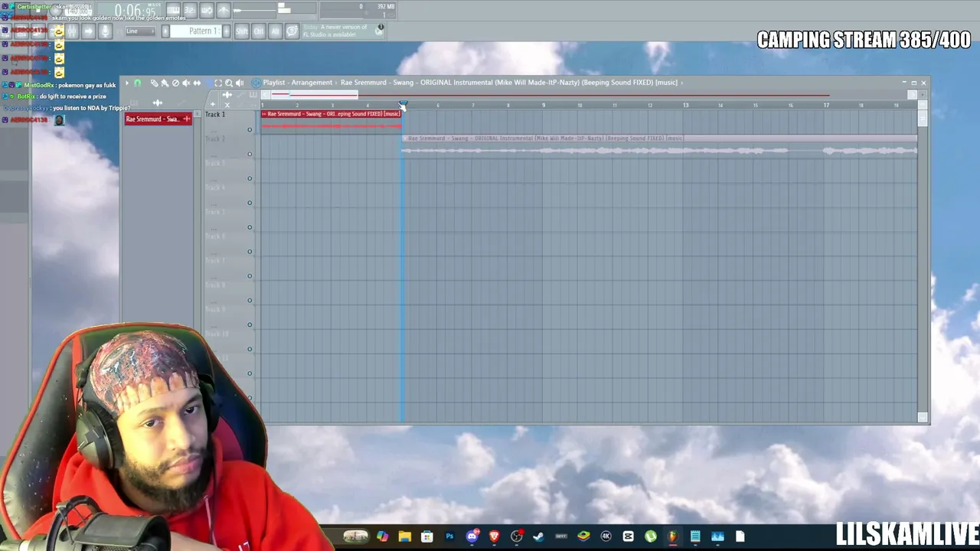The image size is (980, 551).
Task: Click the Playlist Arrangement selector icon
Action: click(x=256, y=83)
